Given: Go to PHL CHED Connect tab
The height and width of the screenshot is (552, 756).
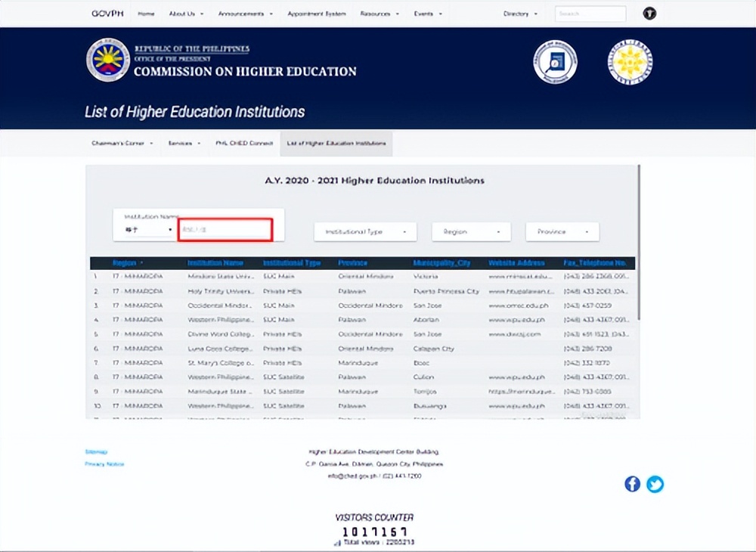Looking at the screenshot, I should point(243,143).
